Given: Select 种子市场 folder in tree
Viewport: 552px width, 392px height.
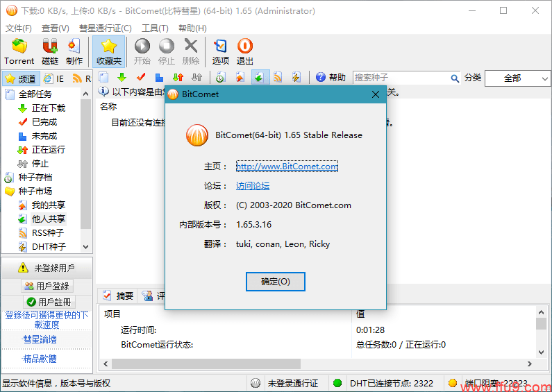Looking at the screenshot, I should tap(35, 191).
